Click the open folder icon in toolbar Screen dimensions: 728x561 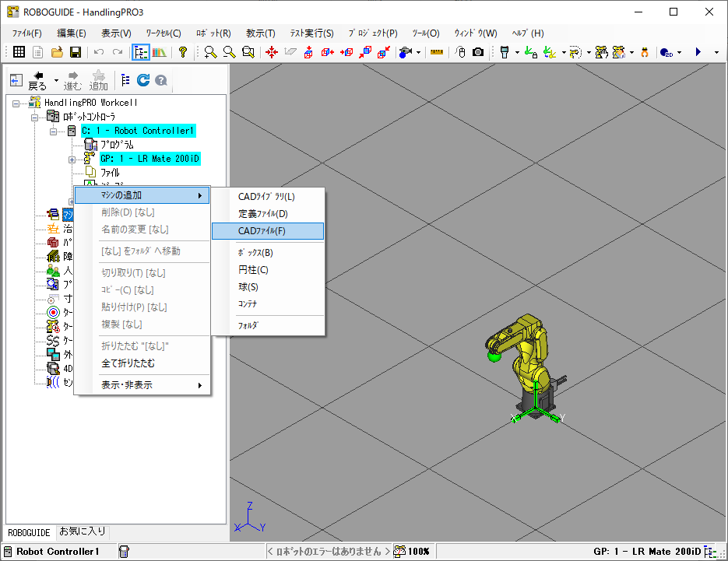57,52
